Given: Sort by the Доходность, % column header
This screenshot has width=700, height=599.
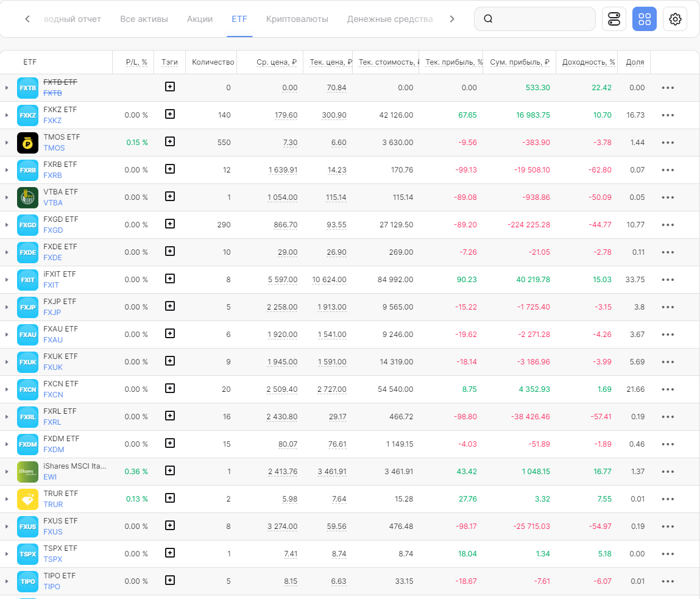Looking at the screenshot, I should click(588, 62).
